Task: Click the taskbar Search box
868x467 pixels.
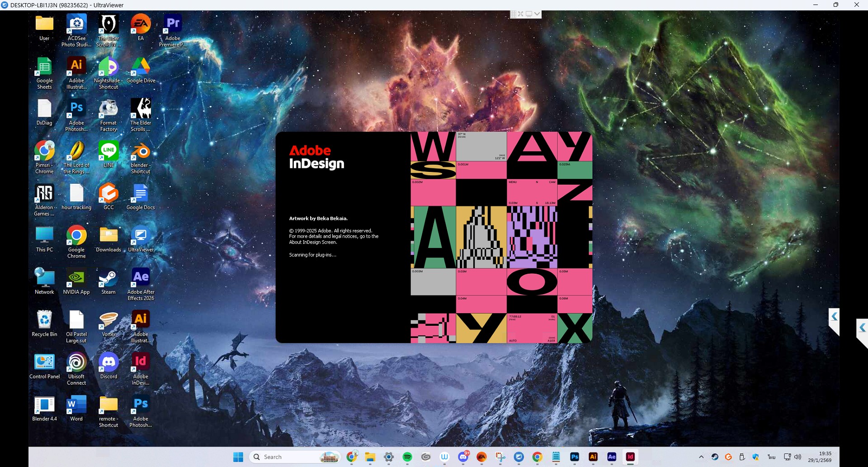Action: [x=295, y=457]
